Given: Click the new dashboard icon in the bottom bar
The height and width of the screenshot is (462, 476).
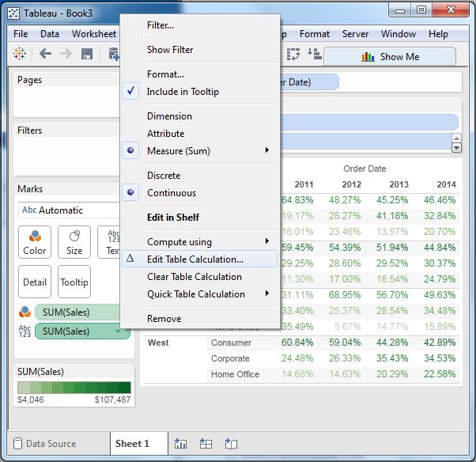Looking at the screenshot, I should (x=206, y=444).
